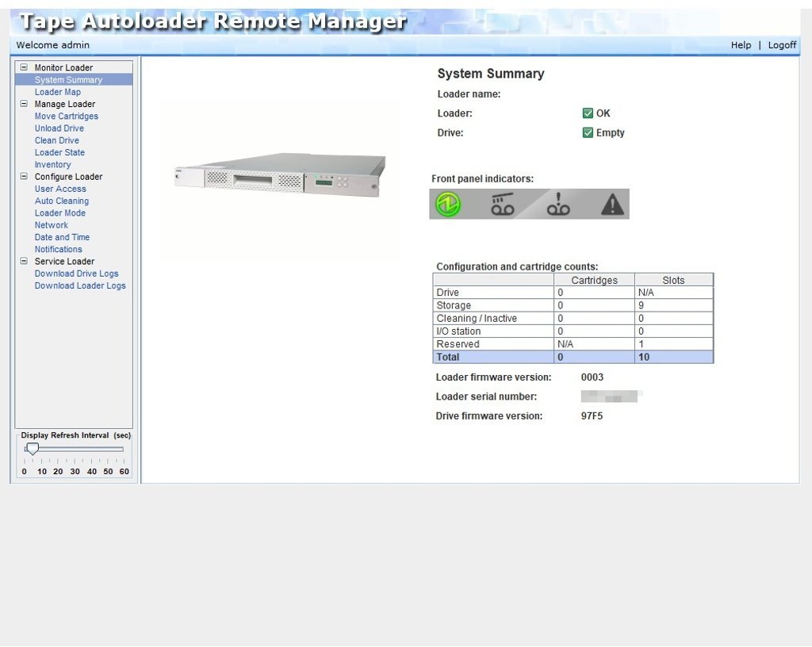Image resolution: width=812 pixels, height=647 pixels.
Task: Open the Loader Map page
Action: coord(57,92)
